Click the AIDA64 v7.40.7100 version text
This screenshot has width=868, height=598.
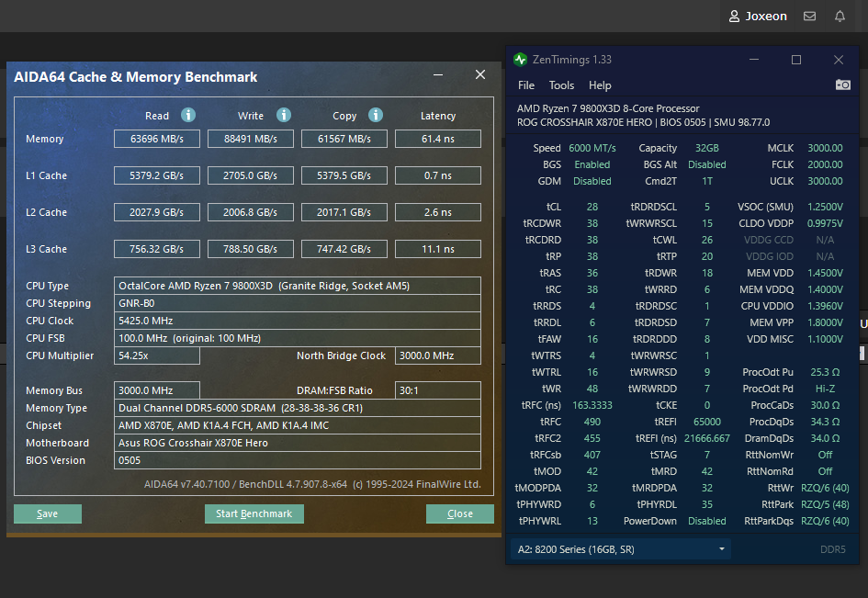186,484
